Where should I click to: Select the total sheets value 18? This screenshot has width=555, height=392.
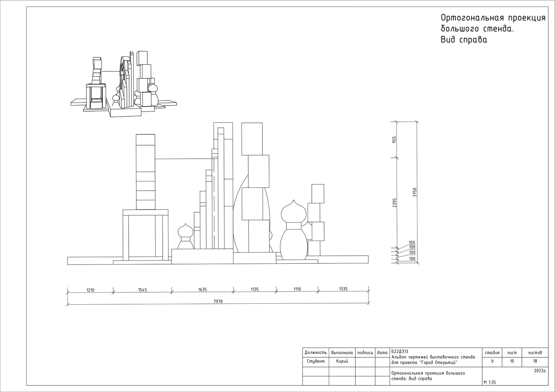pos(535,361)
